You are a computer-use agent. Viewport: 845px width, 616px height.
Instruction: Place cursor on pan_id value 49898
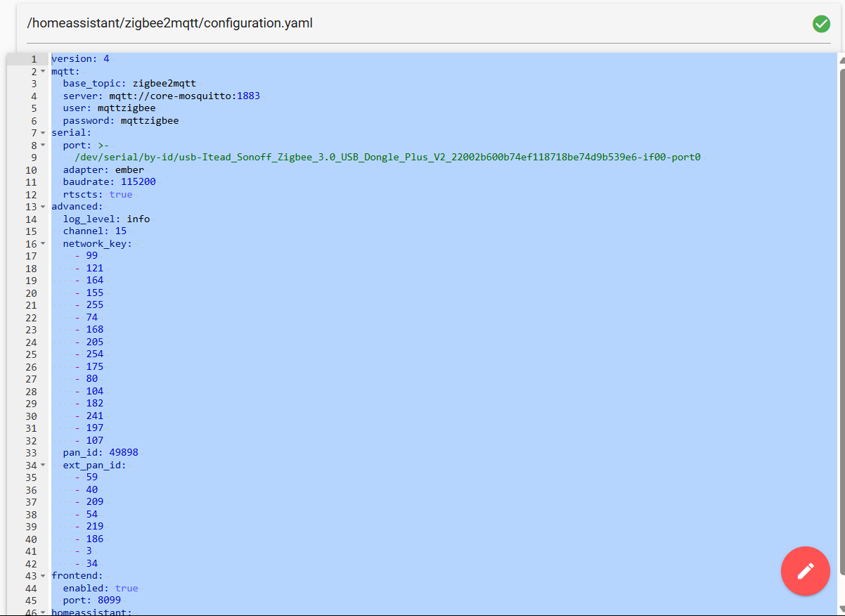point(123,453)
